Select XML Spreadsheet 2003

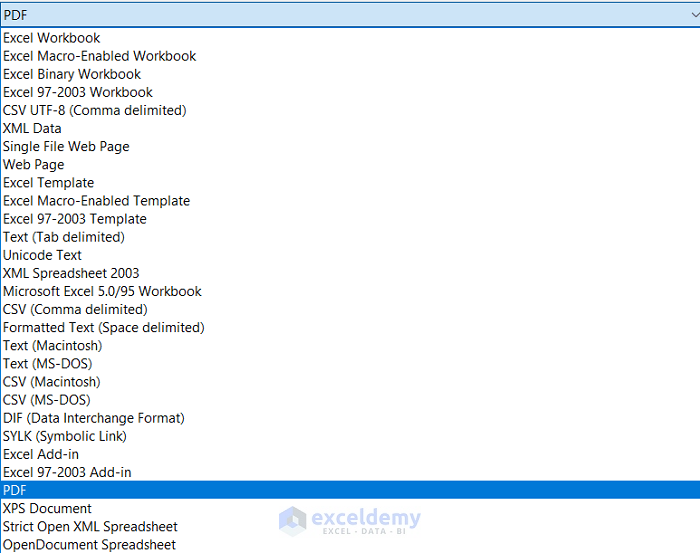point(350,273)
